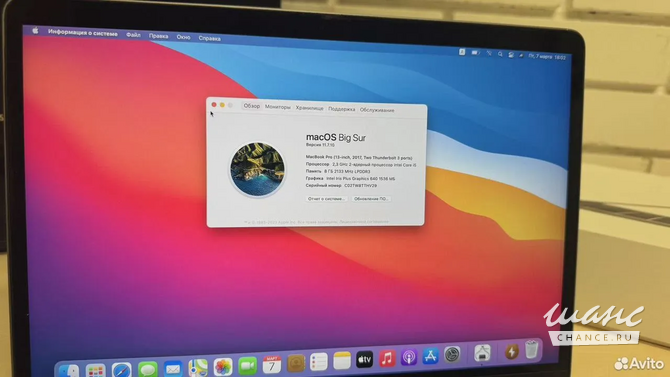
Task: Open Reminders from the dock
Action: pyautogui.click(x=319, y=362)
